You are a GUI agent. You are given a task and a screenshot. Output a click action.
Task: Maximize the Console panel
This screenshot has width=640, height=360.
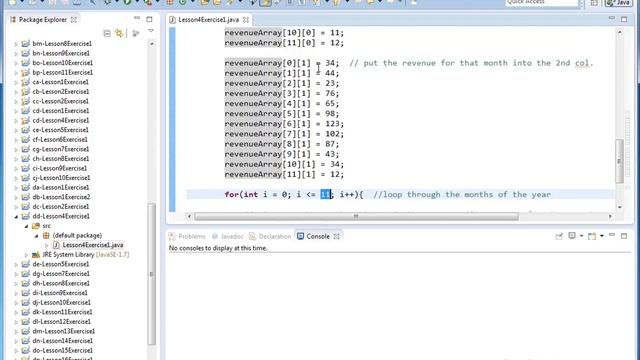(x=624, y=236)
